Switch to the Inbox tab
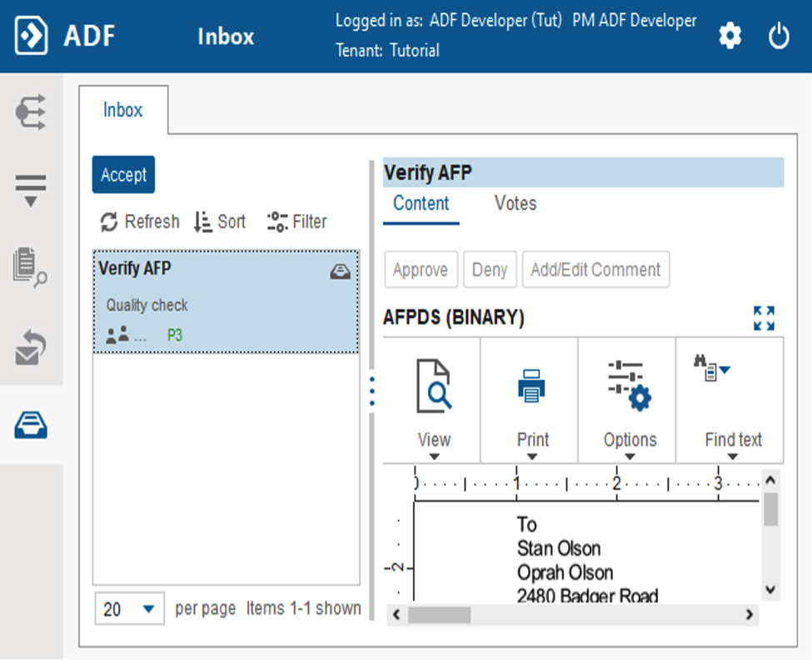This screenshot has width=812, height=664. [123, 110]
